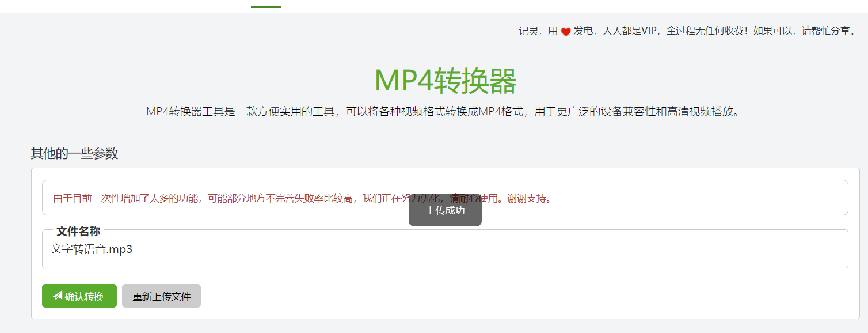Click the MP4转换器 heading
Viewport: 868px width, 333px height.
point(445,81)
